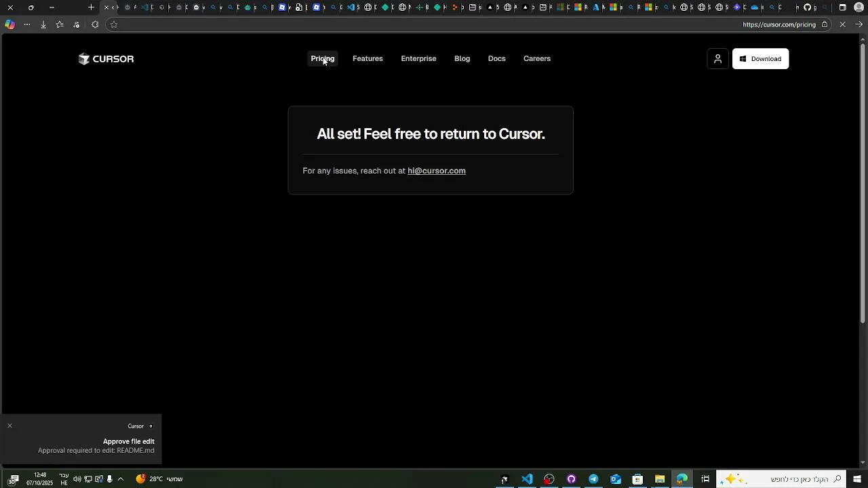
Task: Click the page vertical scrollbar
Action: pos(863,183)
